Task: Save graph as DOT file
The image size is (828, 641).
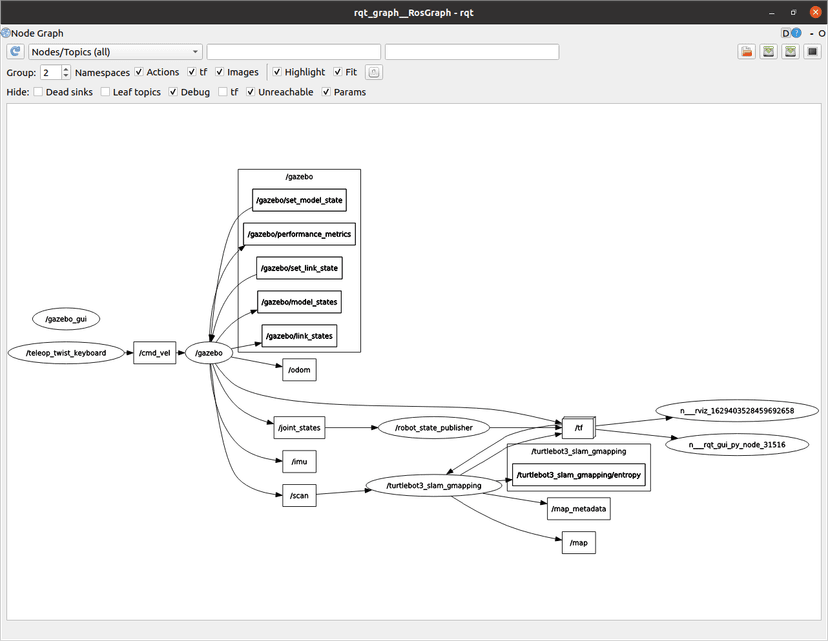Action: tap(768, 52)
